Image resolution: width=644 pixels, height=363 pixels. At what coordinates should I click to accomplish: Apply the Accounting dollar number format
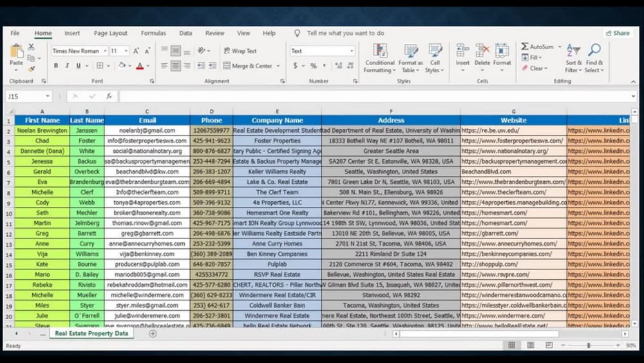coord(296,66)
